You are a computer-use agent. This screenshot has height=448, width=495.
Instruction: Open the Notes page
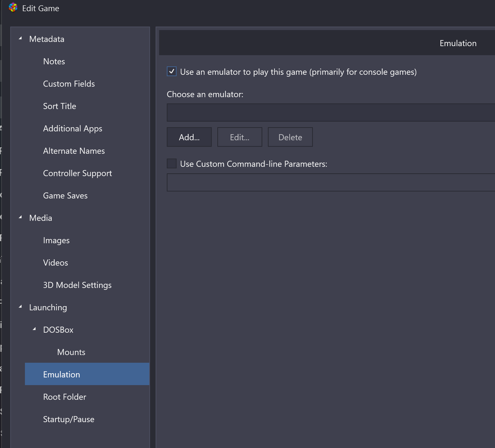[x=54, y=62]
